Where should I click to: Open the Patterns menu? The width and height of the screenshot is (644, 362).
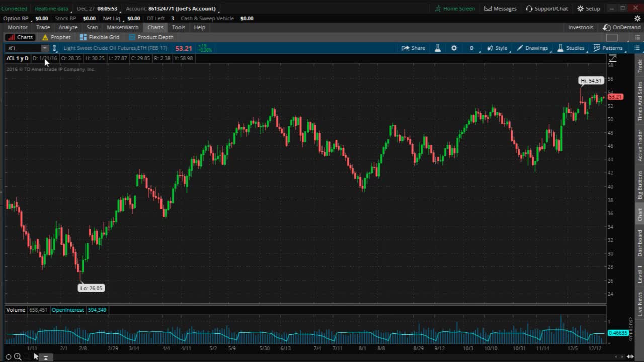608,48
